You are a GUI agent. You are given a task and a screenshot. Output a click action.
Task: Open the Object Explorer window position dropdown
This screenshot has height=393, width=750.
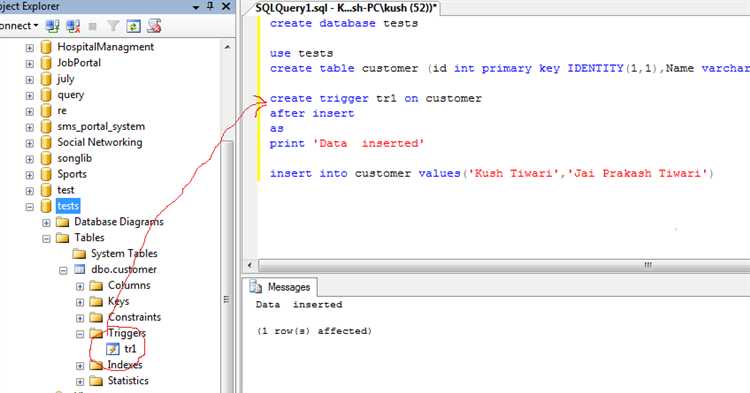pyautogui.click(x=196, y=7)
